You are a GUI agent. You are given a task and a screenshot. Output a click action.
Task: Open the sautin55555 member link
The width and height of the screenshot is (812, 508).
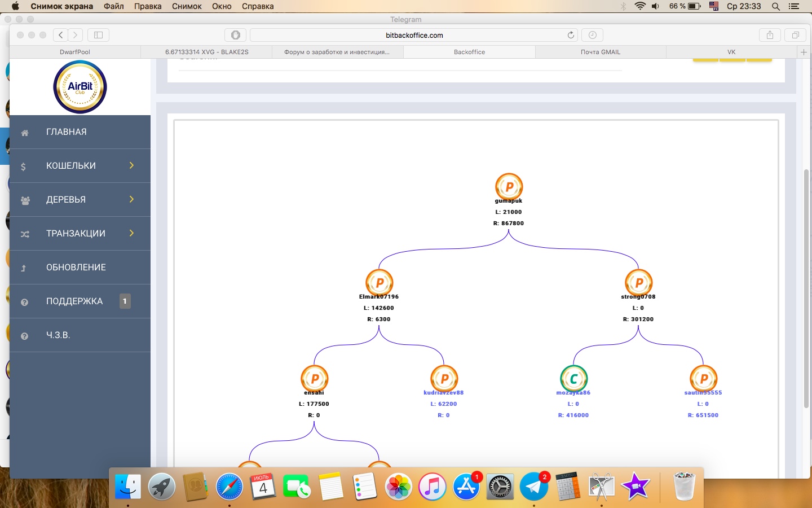coord(703,392)
